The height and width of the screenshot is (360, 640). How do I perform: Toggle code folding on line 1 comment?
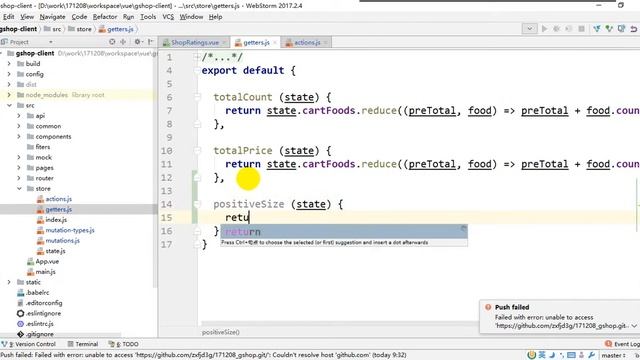pos(197,57)
